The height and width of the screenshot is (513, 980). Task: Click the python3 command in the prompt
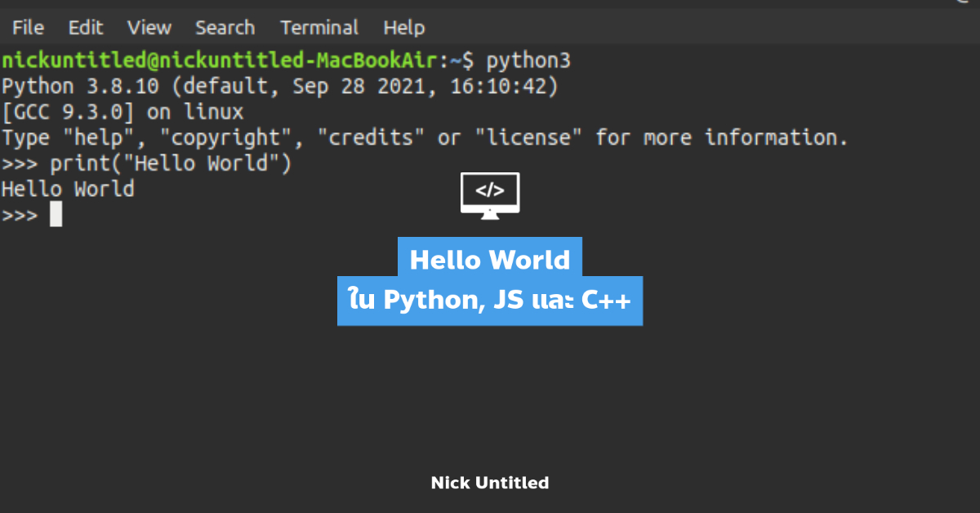(528, 60)
